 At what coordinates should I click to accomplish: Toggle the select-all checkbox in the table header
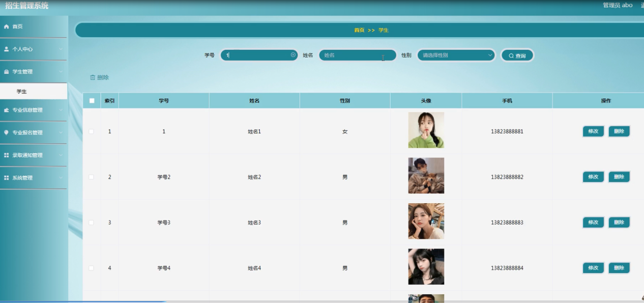tap(92, 101)
